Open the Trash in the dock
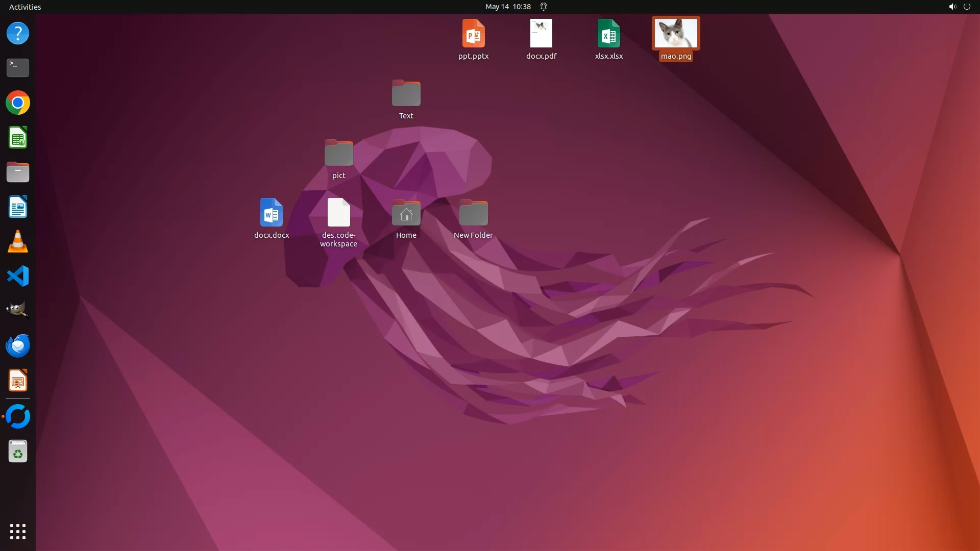This screenshot has height=551, width=980. coord(18,452)
